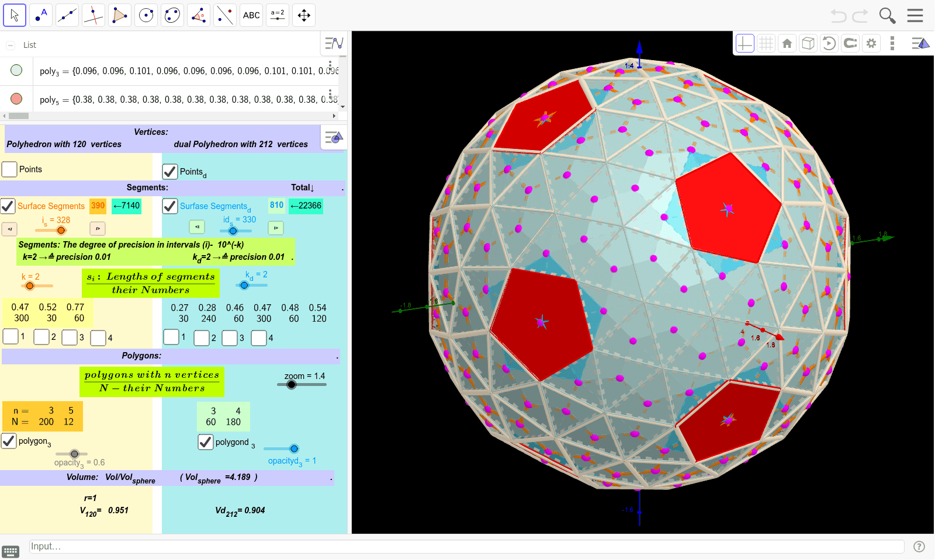
Task: Collapse the List panel
Action: (x=11, y=44)
